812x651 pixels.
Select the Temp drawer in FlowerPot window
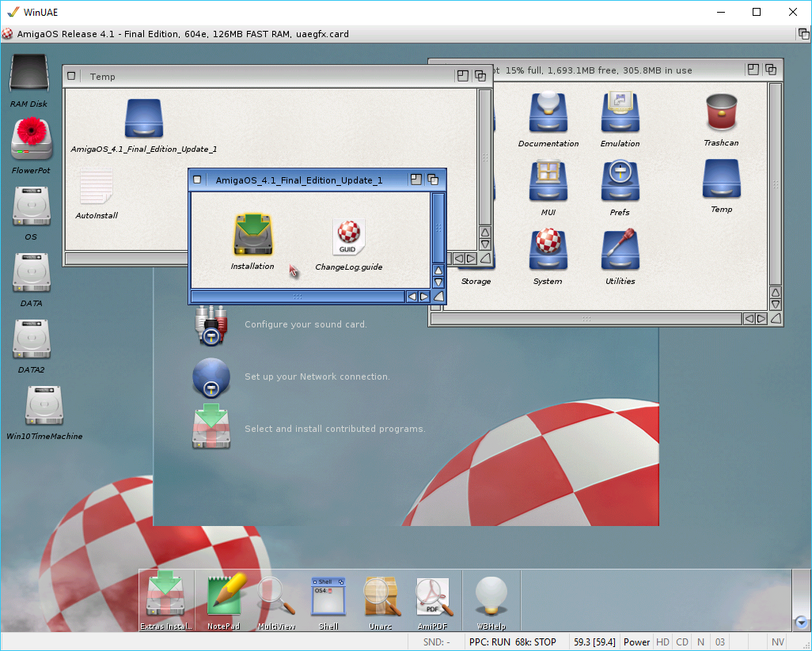tap(721, 179)
